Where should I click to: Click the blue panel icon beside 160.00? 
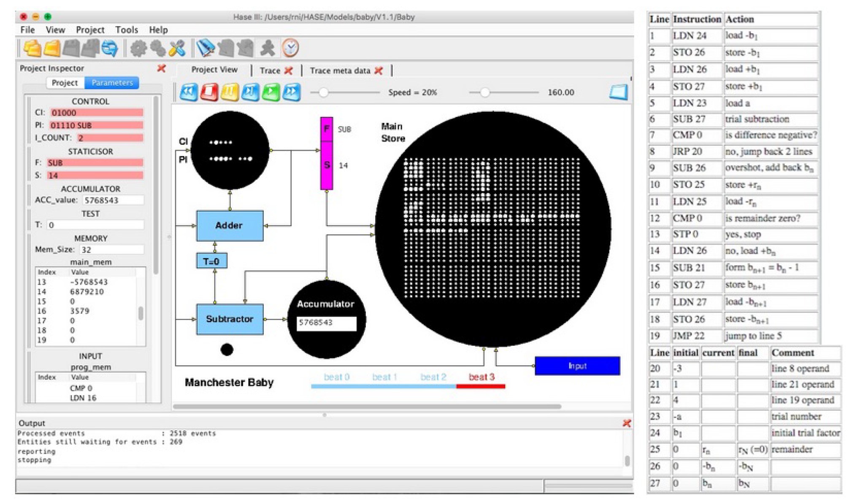pyautogui.click(x=619, y=92)
